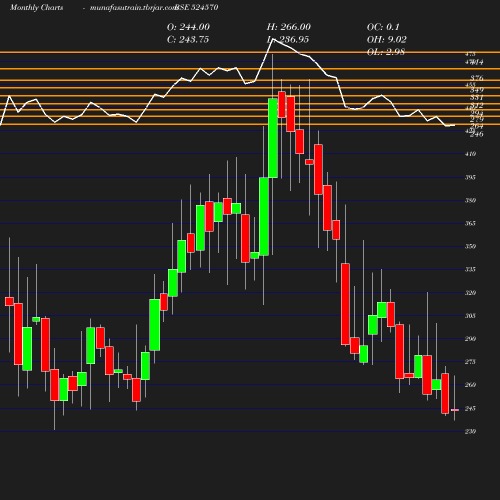Viewport: 500px width, 500px height.
Task: Click the 395 price axis label
Action: [470, 177]
